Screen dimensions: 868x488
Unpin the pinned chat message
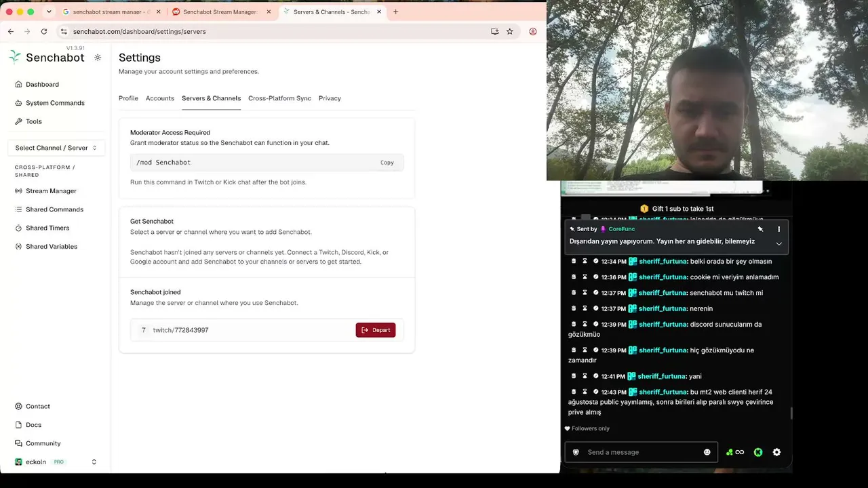760,229
